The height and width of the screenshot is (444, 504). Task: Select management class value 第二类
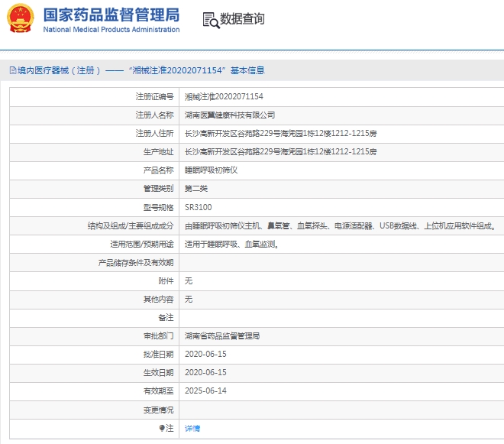[196, 189]
